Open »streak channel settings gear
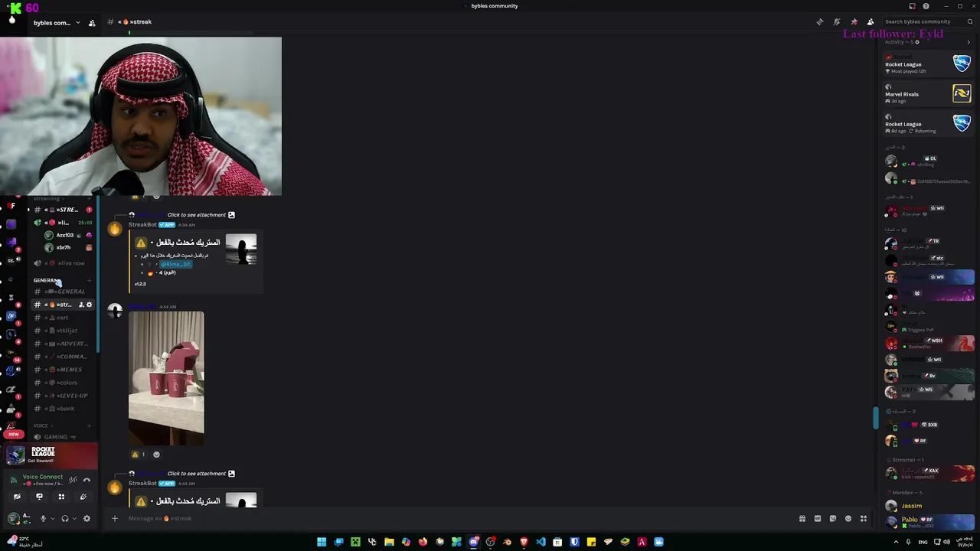Image resolution: width=980 pixels, height=551 pixels. [x=89, y=305]
